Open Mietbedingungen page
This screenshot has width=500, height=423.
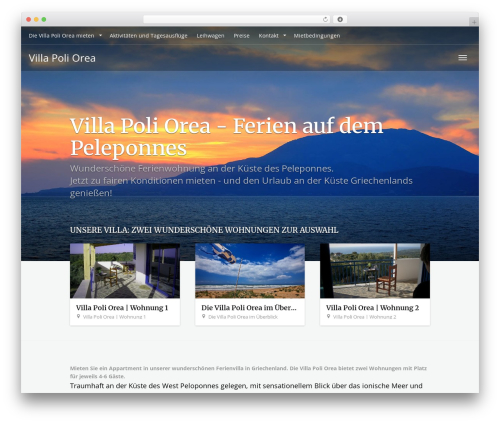click(x=317, y=36)
